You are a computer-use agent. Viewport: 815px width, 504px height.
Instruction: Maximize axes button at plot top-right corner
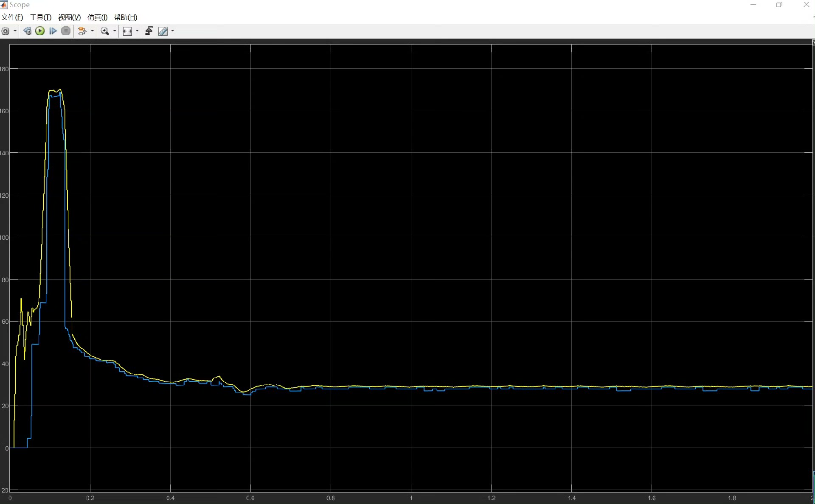[x=813, y=42]
